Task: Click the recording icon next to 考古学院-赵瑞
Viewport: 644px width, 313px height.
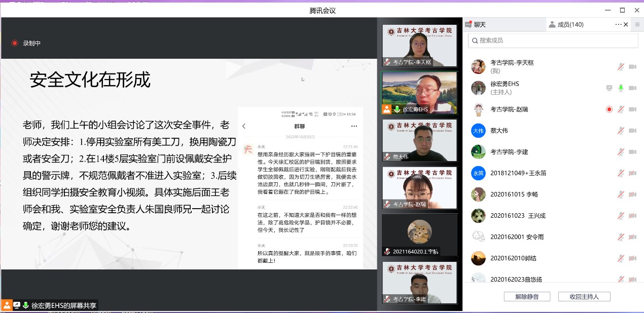Action: point(609,109)
